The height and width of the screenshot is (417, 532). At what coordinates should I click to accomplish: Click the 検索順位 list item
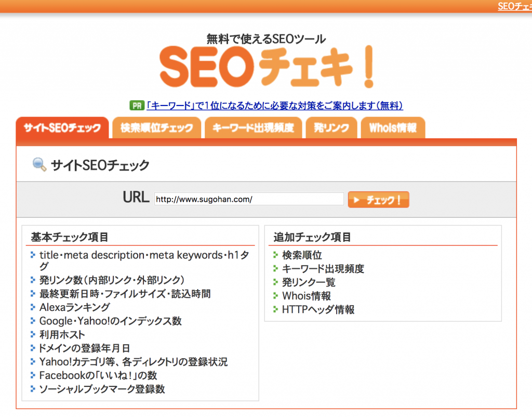coord(302,255)
